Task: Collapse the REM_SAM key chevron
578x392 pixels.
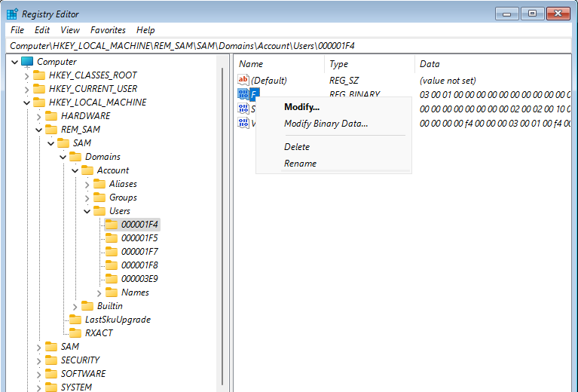Action: [38, 130]
